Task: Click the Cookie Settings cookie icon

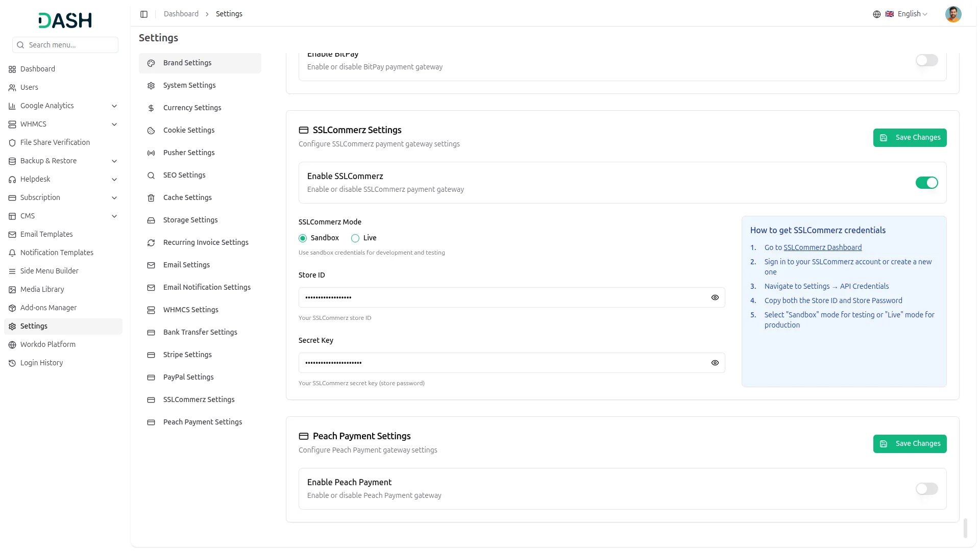Action: pyautogui.click(x=151, y=131)
